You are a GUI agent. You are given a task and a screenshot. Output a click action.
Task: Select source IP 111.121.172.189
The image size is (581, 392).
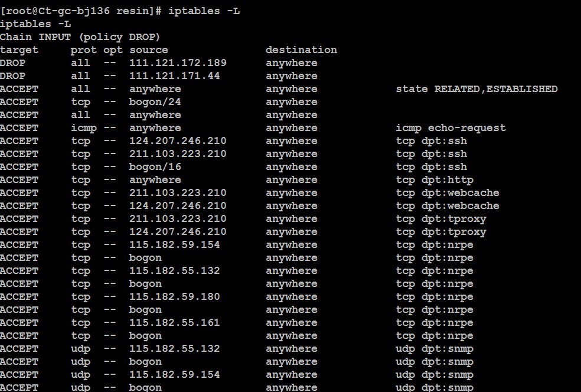tap(178, 63)
